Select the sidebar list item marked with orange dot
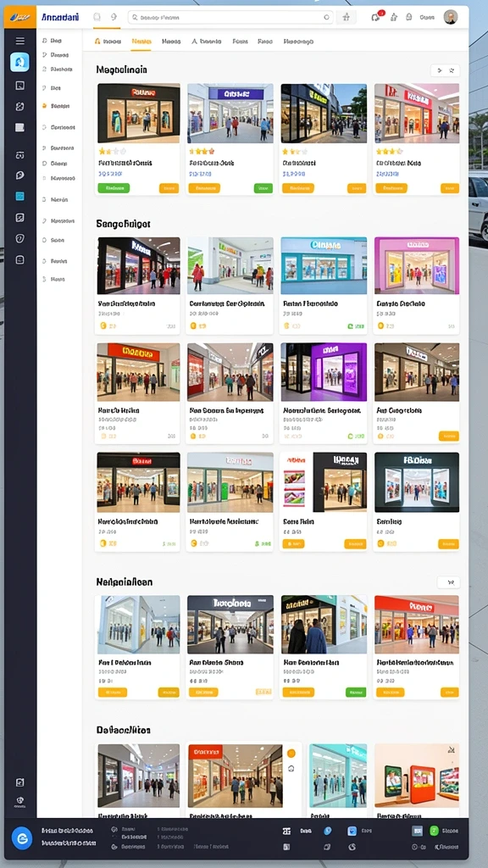 pyautogui.click(x=58, y=106)
